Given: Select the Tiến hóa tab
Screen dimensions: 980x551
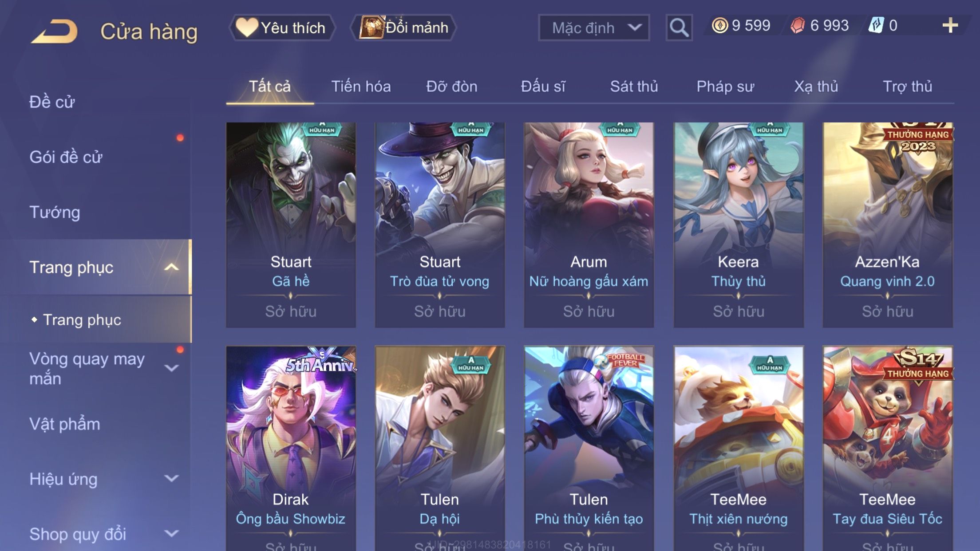Looking at the screenshot, I should tap(361, 87).
